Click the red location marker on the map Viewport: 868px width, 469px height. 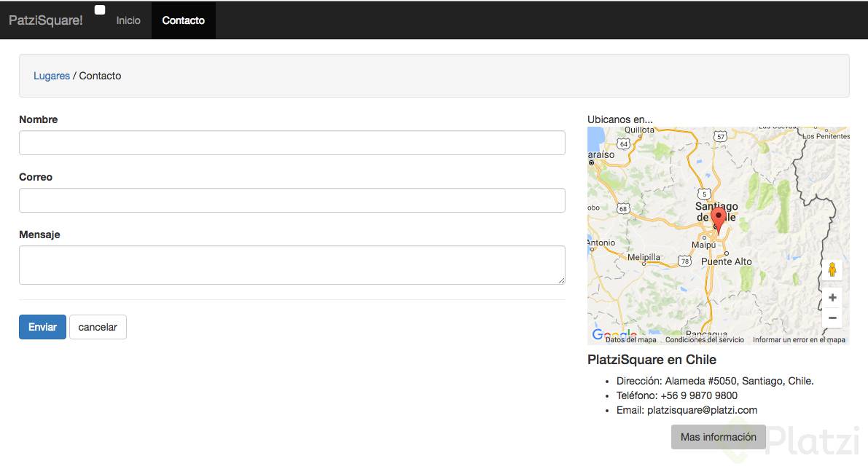pos(718,218)
